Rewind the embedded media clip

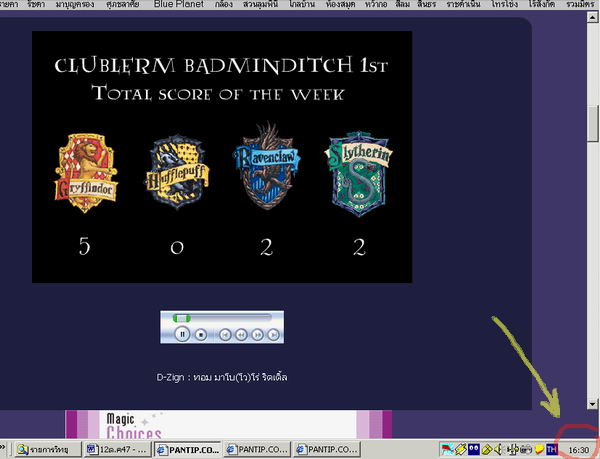click(241, 335)
